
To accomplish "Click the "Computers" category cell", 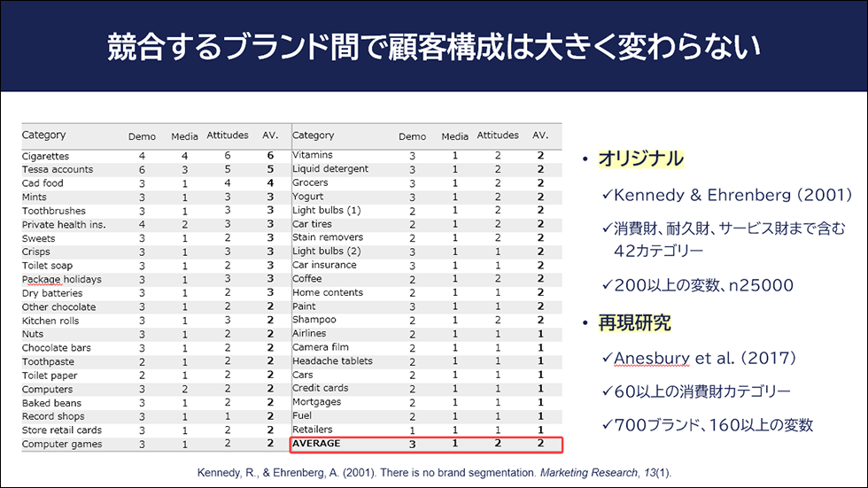I will tap(47, 390).
